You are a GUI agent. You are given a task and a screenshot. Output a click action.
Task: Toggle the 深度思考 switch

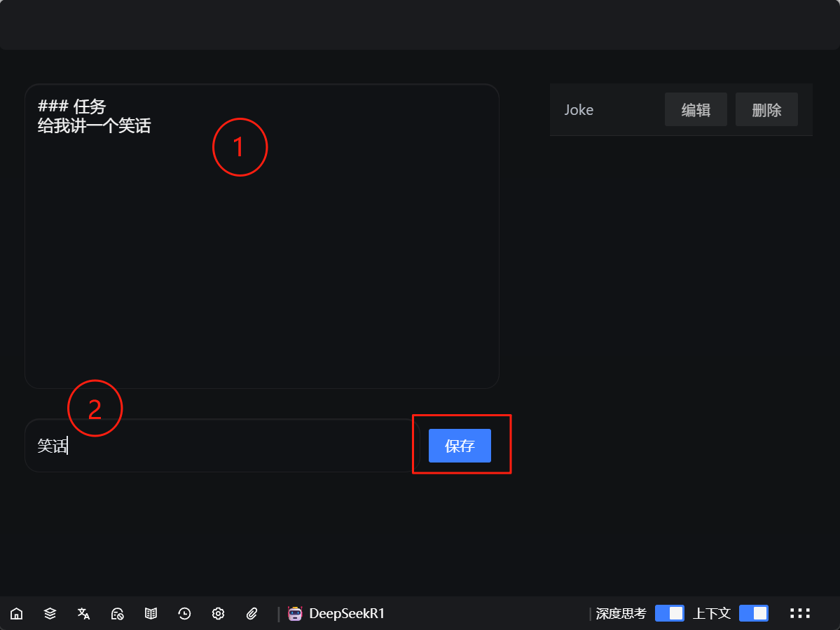pos(669,613)
